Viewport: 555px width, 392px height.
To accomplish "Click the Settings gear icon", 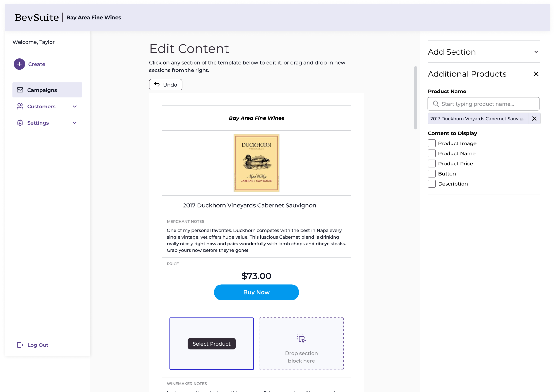I will [20, 123].
